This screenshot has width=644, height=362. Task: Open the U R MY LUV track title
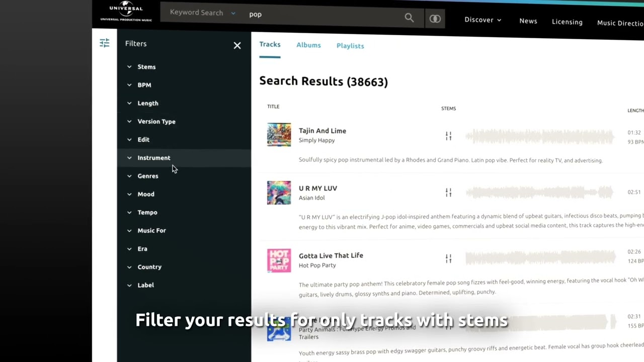point(318,188)
